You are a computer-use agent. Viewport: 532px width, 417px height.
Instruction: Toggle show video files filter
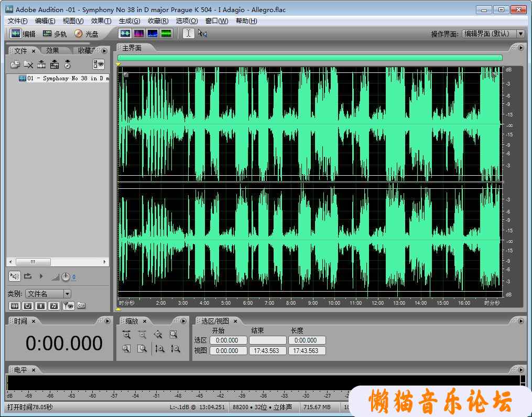pyautogui.click(x=41, y=306)
